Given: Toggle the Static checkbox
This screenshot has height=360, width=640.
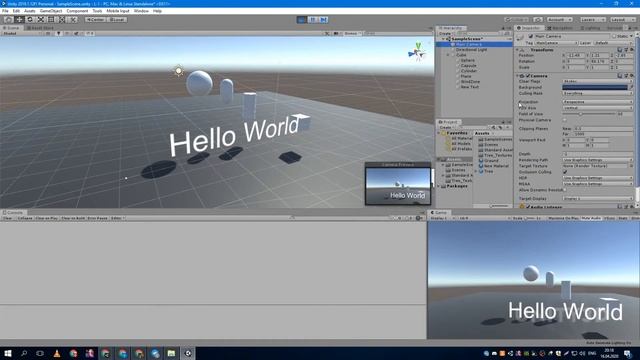Looking at the screenshot, I should pyautogui.click(x=614, y=36).
